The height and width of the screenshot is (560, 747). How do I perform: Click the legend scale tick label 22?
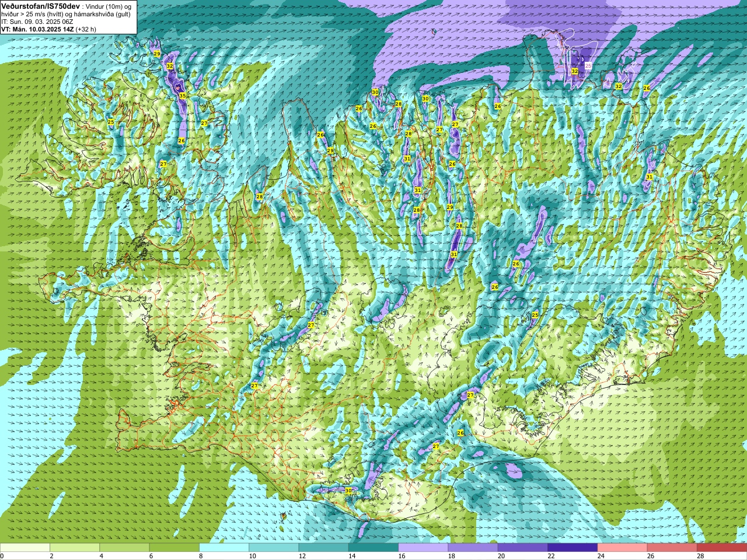tap(551, 556)
